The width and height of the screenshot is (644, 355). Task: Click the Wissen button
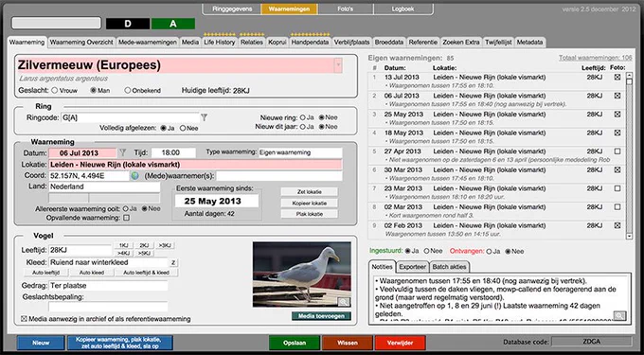pos(348,343)
